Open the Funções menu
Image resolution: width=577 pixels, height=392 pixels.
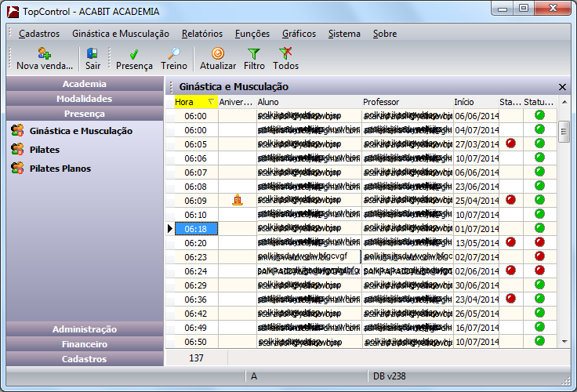[x=252, y=34]
